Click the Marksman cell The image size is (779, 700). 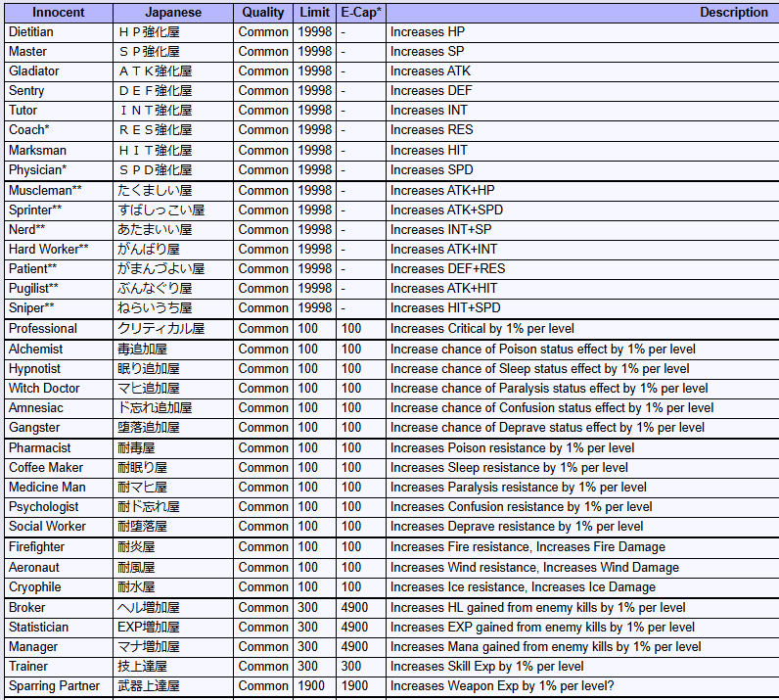click(x=59, y=151)
